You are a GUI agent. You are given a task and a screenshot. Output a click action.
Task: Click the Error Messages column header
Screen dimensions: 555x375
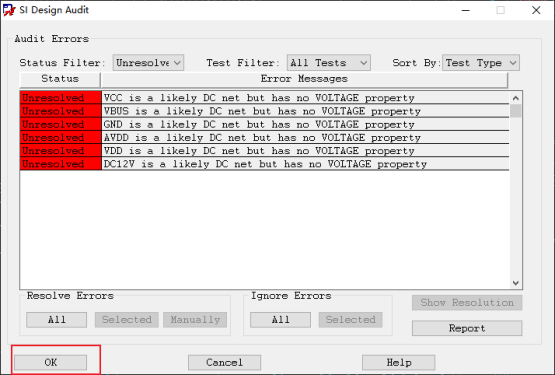click(304, 79)
